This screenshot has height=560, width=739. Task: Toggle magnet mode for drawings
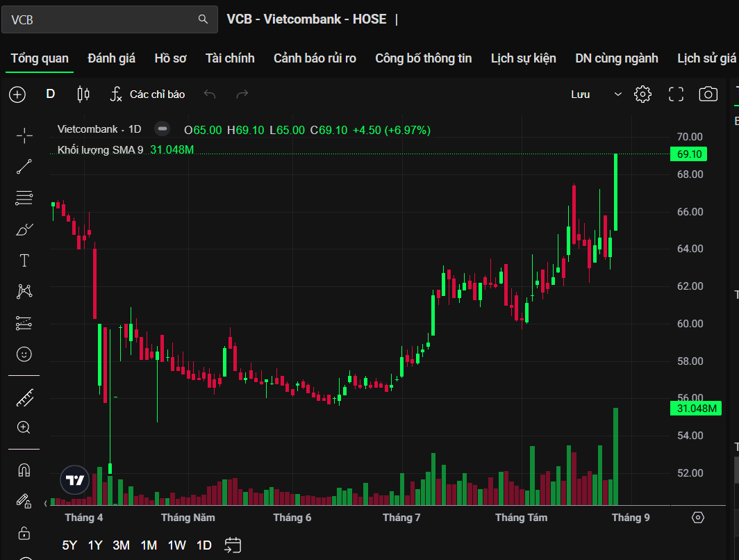click(x=24, y=470)
